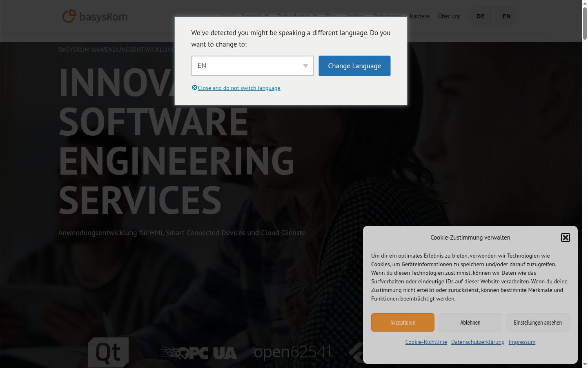Open the Cookie-Richtlinie link
588x368 pixels.
[426, 342]
